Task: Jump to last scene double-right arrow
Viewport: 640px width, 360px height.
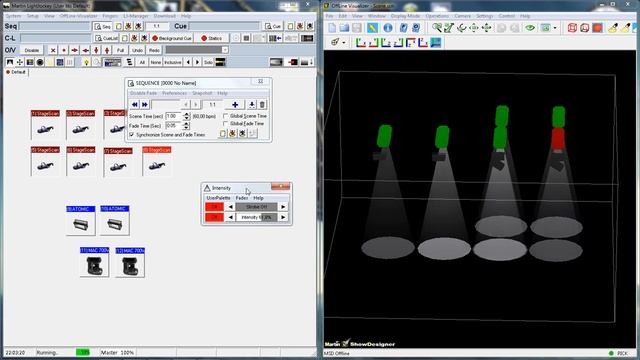Action: pos(144,105)
